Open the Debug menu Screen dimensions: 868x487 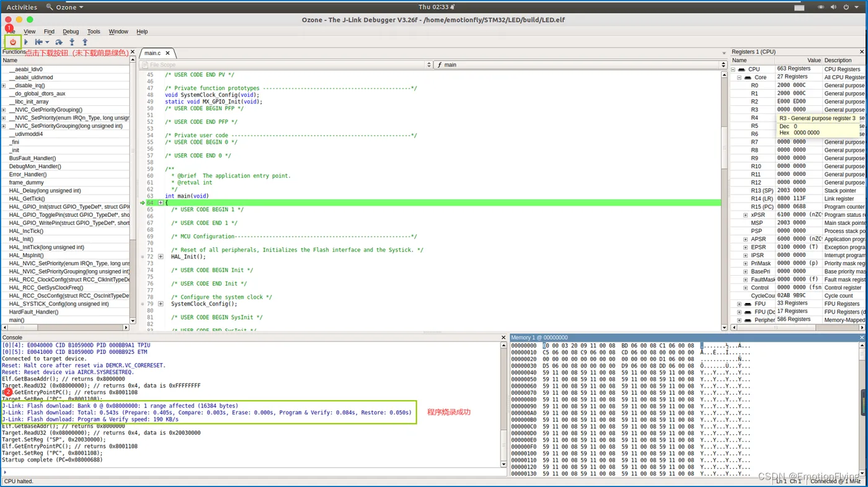71,32
